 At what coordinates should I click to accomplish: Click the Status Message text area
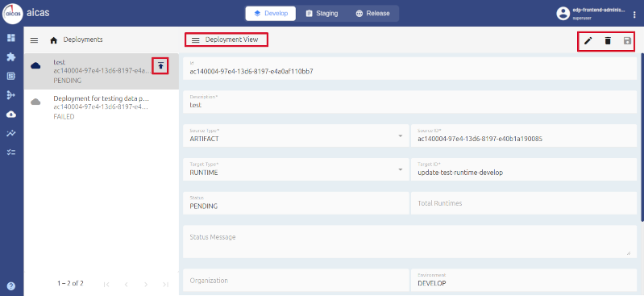410,241
